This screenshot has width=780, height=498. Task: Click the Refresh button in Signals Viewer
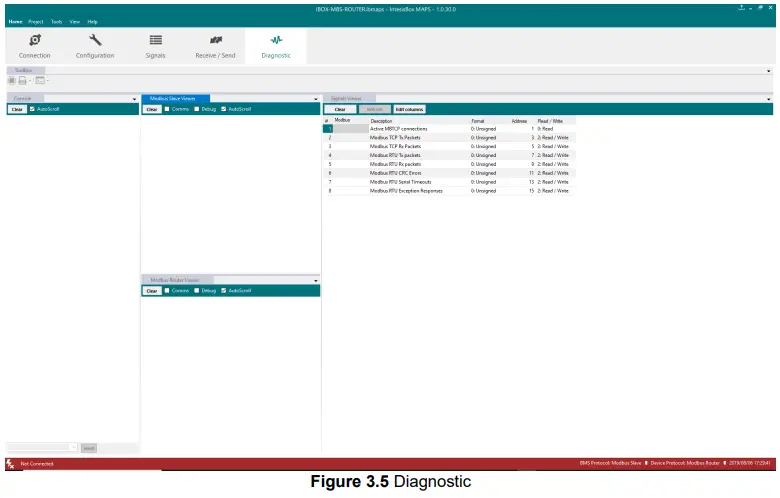pos(375,109)
